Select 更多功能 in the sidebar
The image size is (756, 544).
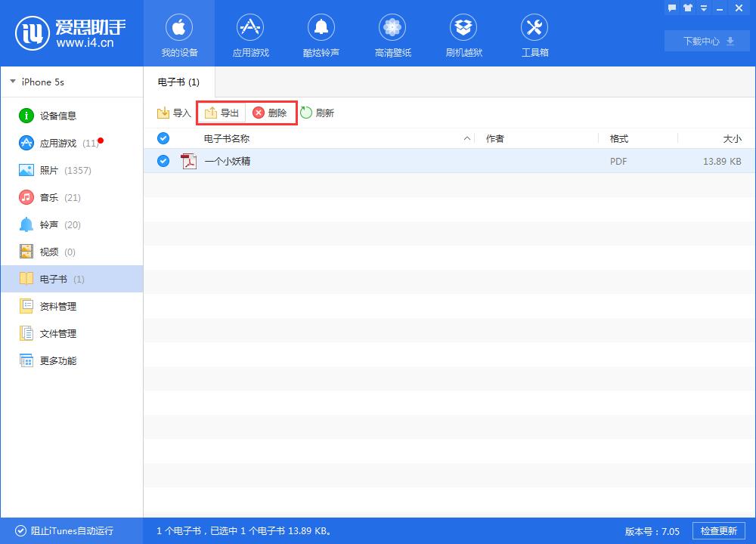[72, 361]
